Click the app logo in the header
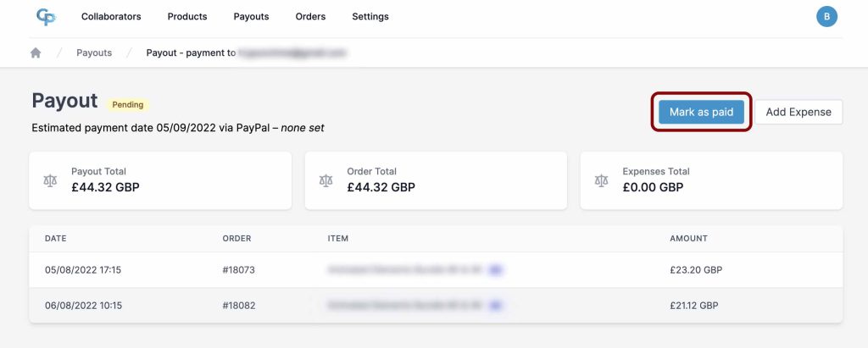868x348 pixels. 46,17
